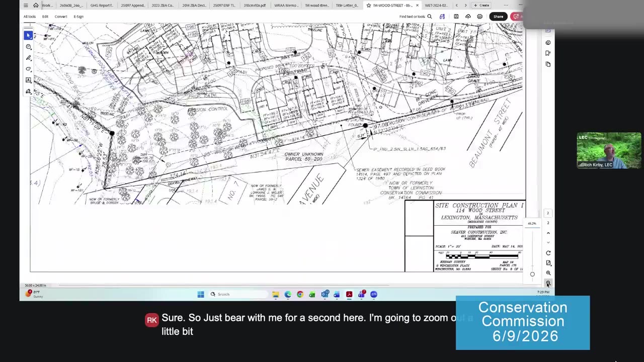Viewport: 644px width, 362px height.
Task: Open the Edit menu
Action: [45, 16]
